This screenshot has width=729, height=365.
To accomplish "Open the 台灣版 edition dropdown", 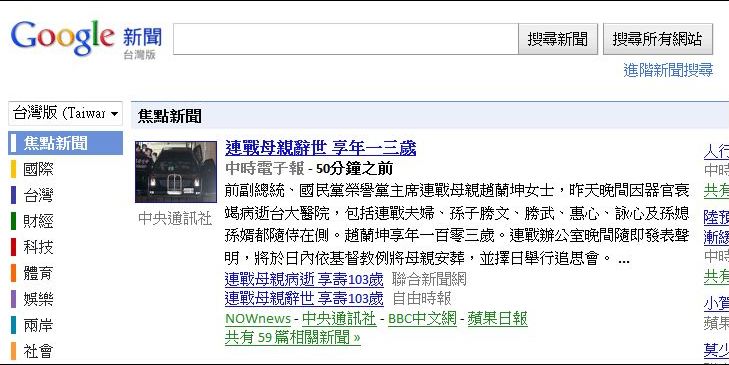I will 66,113.
